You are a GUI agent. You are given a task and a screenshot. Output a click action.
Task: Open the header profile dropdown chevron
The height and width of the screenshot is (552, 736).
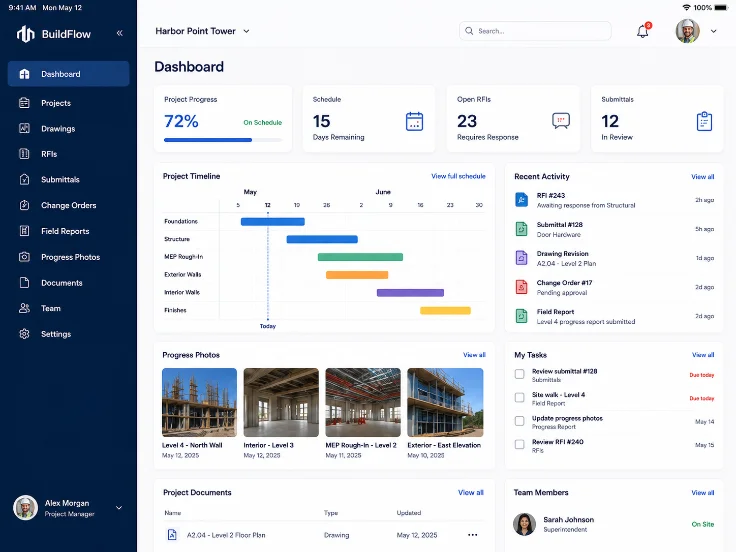tap(713, 31)
